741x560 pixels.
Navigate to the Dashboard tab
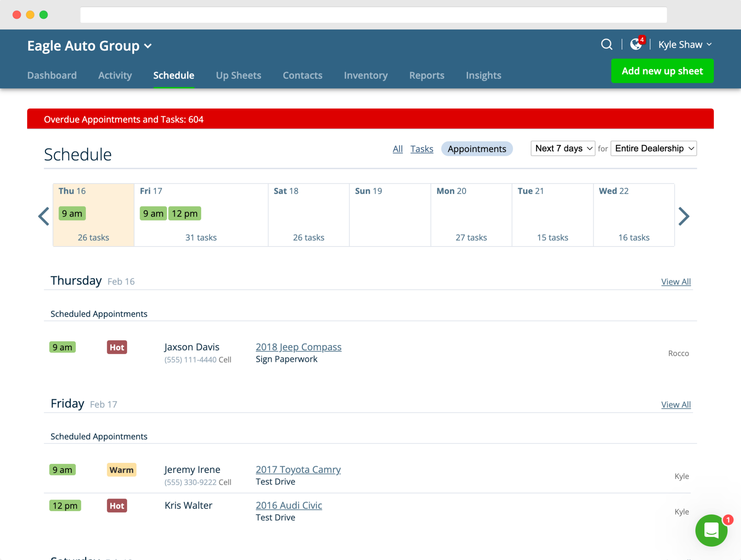click(52, 75)
